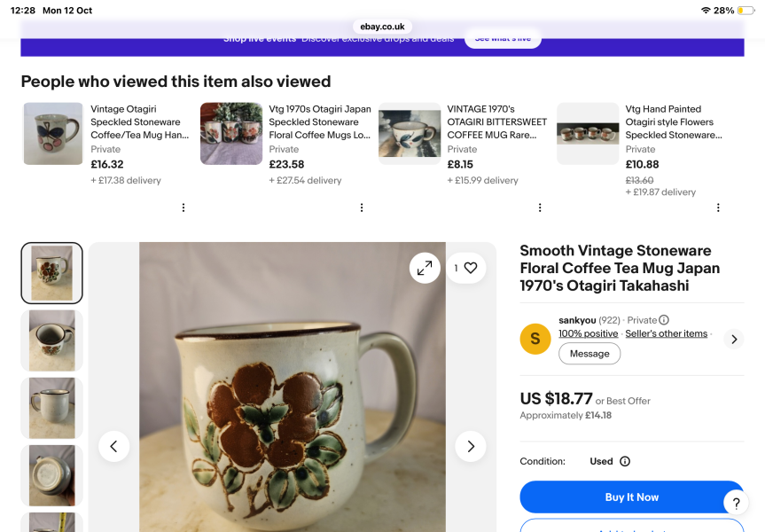The width and height of the screenshot is (765, 532).
Task: Open options menu for £8.15 Bittersweet mug
Action: (540, 207)
